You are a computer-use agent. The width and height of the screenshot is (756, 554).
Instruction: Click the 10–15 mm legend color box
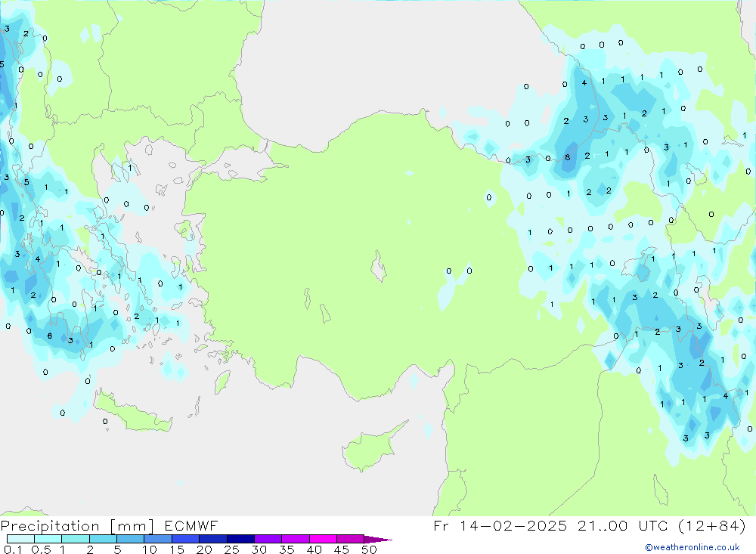point(158,539)
